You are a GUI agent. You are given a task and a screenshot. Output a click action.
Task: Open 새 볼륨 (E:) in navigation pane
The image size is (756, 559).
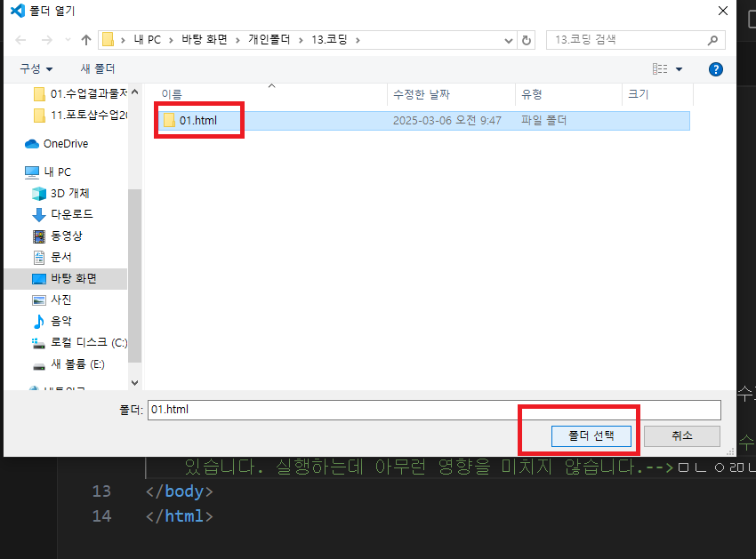68,364
